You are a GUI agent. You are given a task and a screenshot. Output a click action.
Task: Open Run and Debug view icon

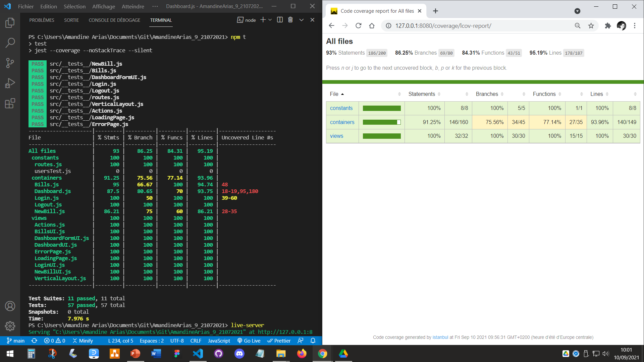10,83
